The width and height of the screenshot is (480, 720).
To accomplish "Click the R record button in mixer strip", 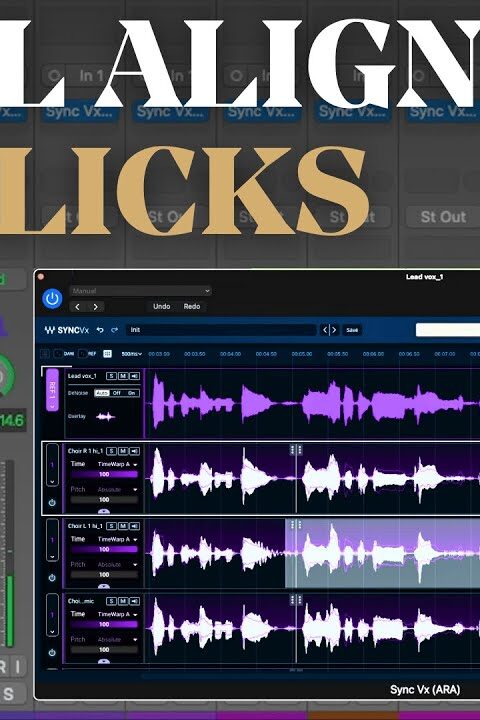I will point(3,666).
